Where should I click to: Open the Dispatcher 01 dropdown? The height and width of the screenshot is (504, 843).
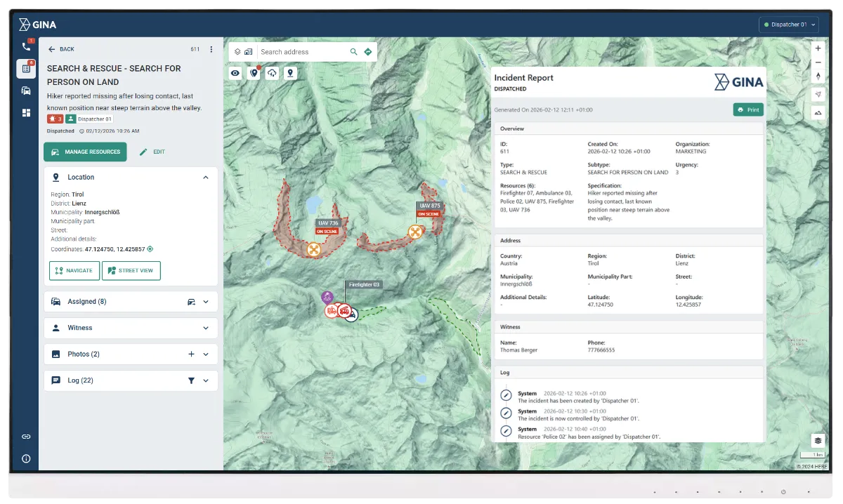[x=788, y=24]
